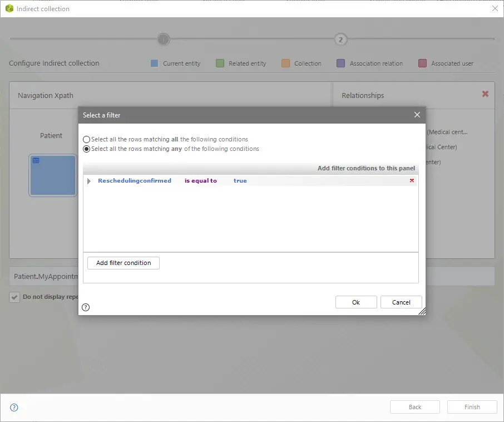Open help icon in Indirect collection window
This screenshot has height=422, width=504.
coord(14,408)
